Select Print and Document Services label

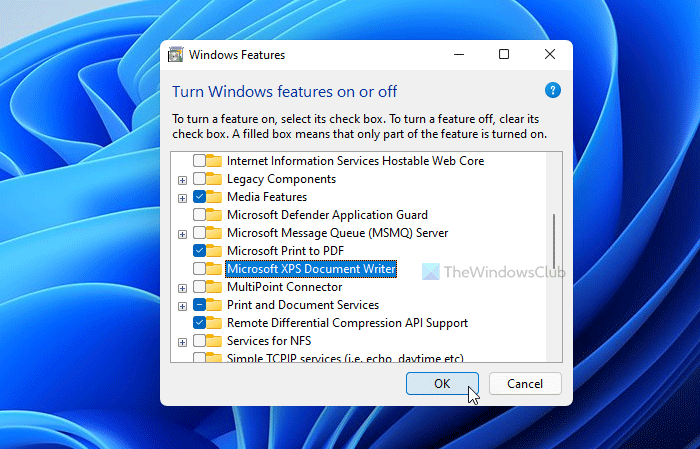pos(303,305)
